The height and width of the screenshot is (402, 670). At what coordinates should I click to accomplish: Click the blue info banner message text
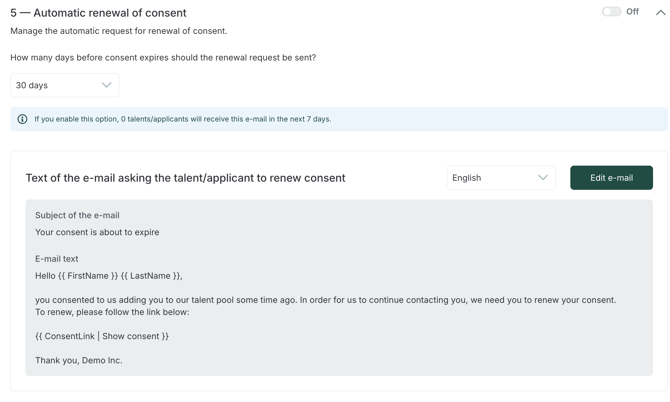pos(182,119)
